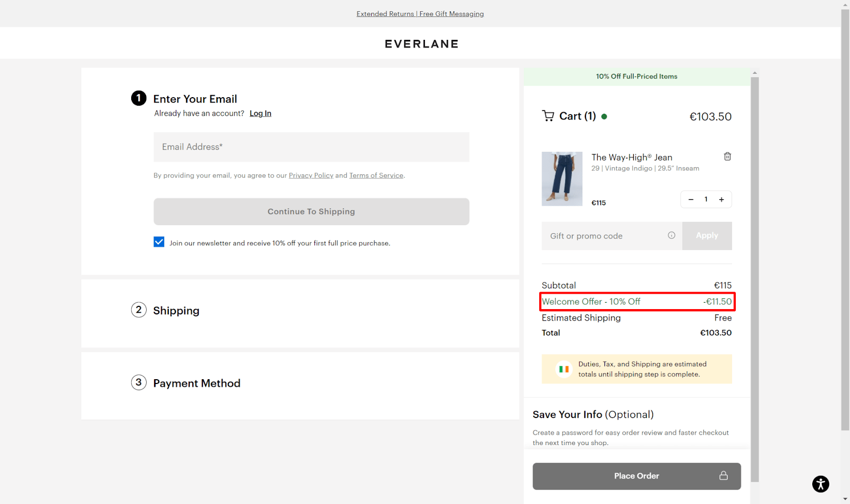Decrease the jean quantity with the minus control
The height and width of the screenshot is (504, 850).
pyautogui.click(x=691, y=199)
